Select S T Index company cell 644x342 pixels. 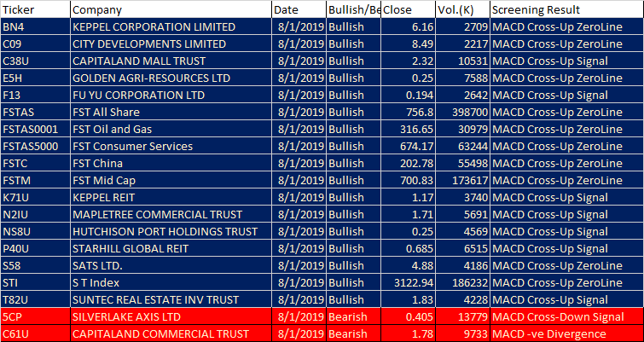coord(171,282)
